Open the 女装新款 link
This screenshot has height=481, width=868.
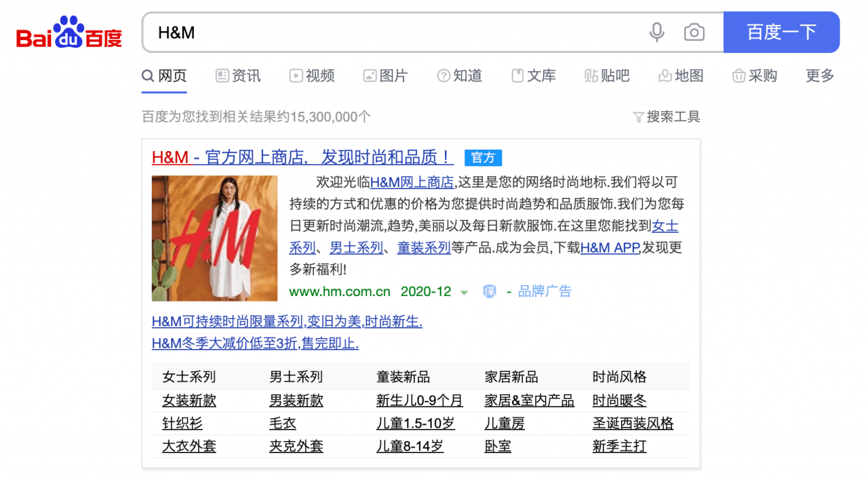click(189, 400)
